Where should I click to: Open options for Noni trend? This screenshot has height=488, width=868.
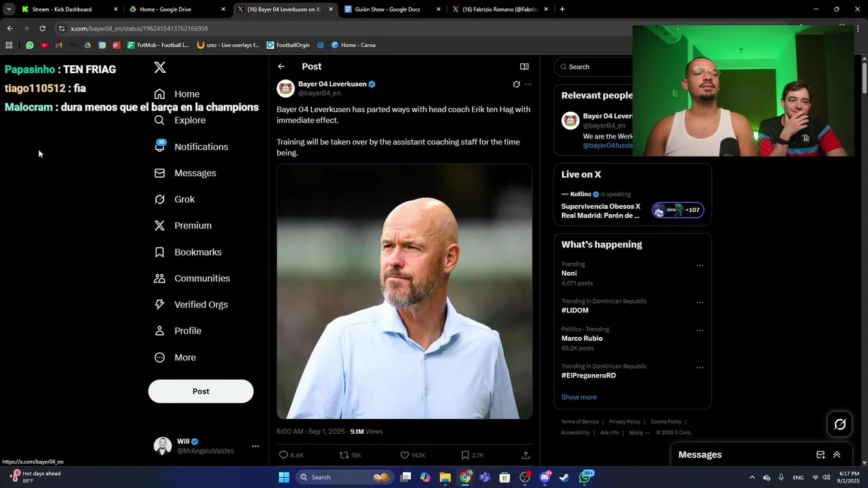(700, 265)
